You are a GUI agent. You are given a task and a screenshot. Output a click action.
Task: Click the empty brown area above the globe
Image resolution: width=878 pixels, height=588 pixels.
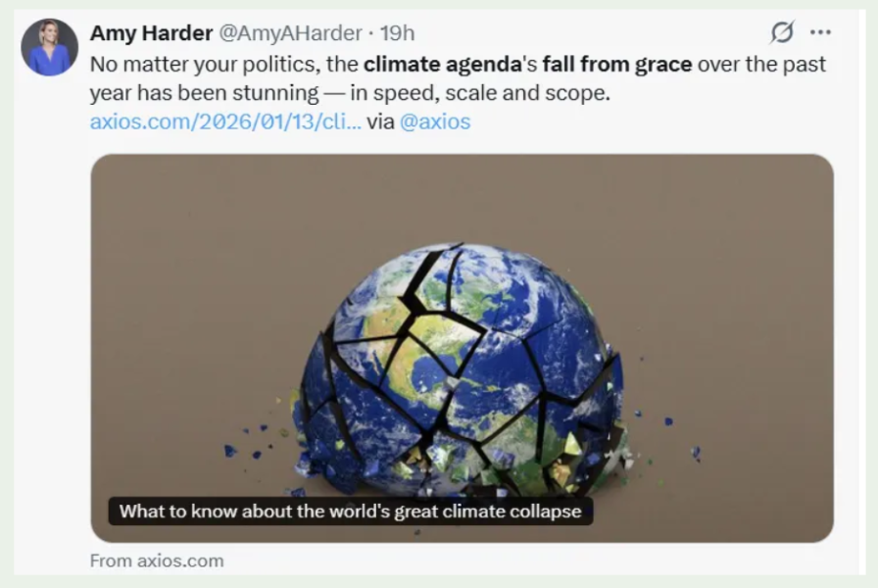point(462,196)
